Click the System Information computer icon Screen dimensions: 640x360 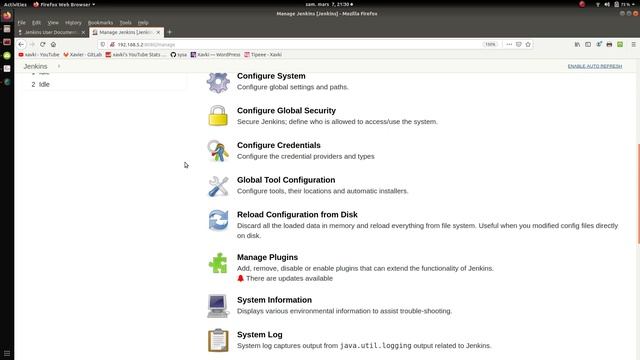(218, 306)
